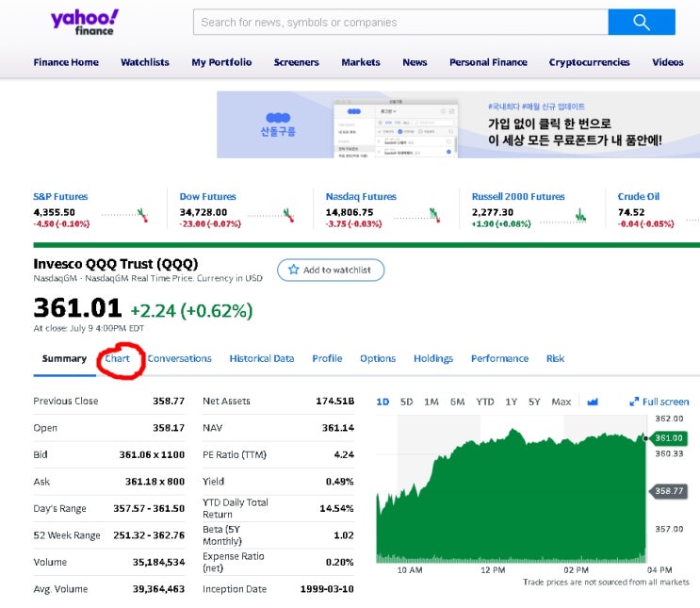Screen dimensions: 700x608
Task: Select the Max chart range
Action: (562, 402)
